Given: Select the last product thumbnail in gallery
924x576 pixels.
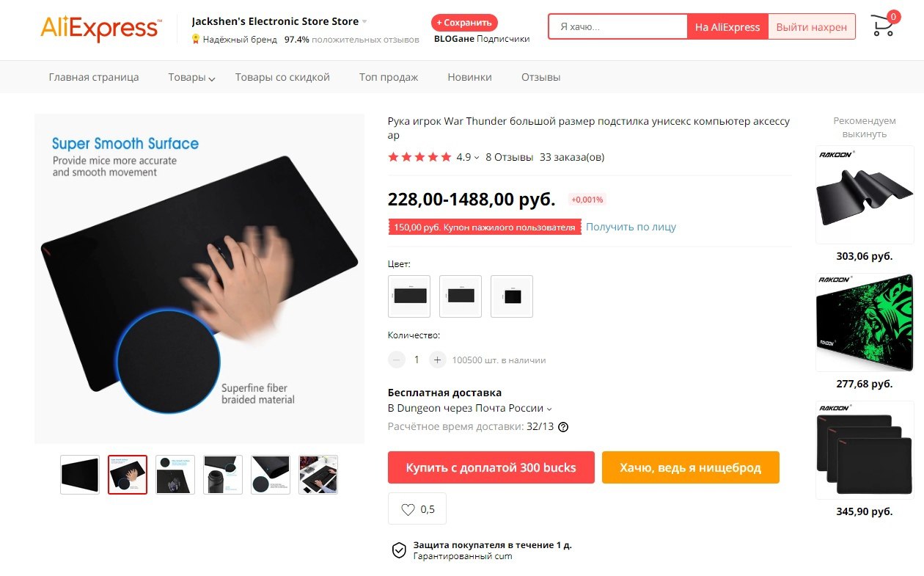Looking at the screenshot, I should pos(318,475).
